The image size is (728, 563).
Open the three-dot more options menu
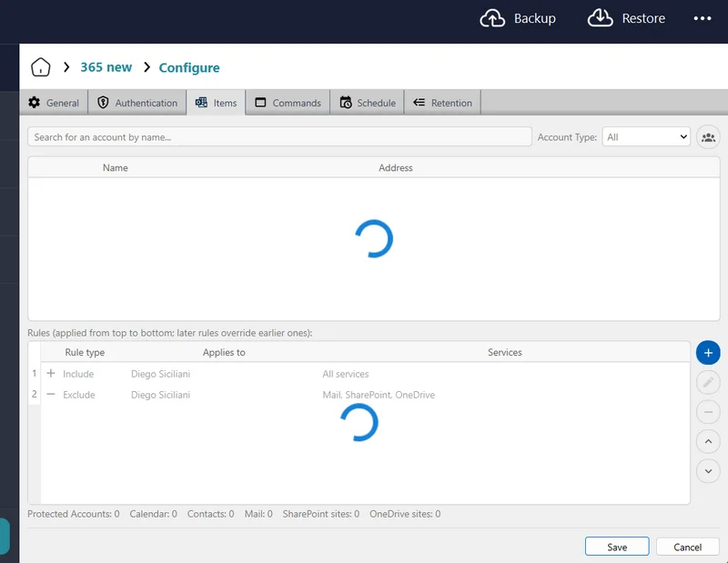pyautogui.click(x=702, y=18)
